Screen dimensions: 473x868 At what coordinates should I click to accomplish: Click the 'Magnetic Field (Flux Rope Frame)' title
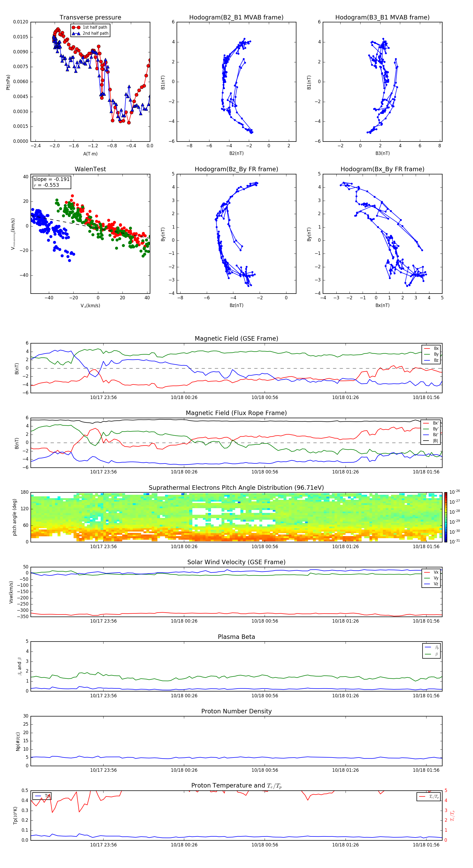[236, 413]
